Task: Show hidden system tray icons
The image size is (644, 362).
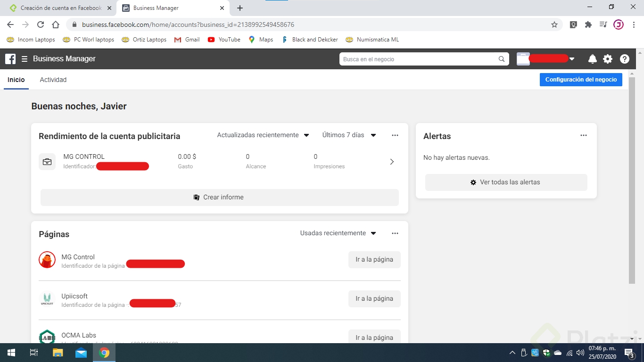Action: click(512, 353)
